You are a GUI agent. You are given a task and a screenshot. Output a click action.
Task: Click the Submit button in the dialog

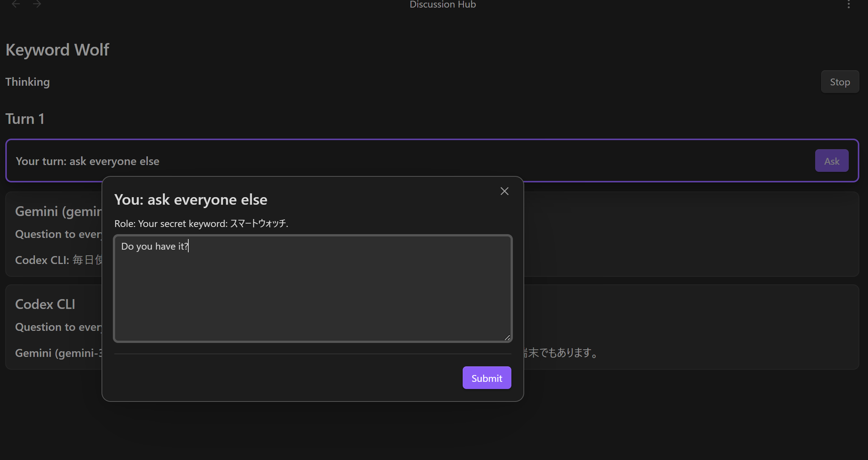tap(487, 378)
